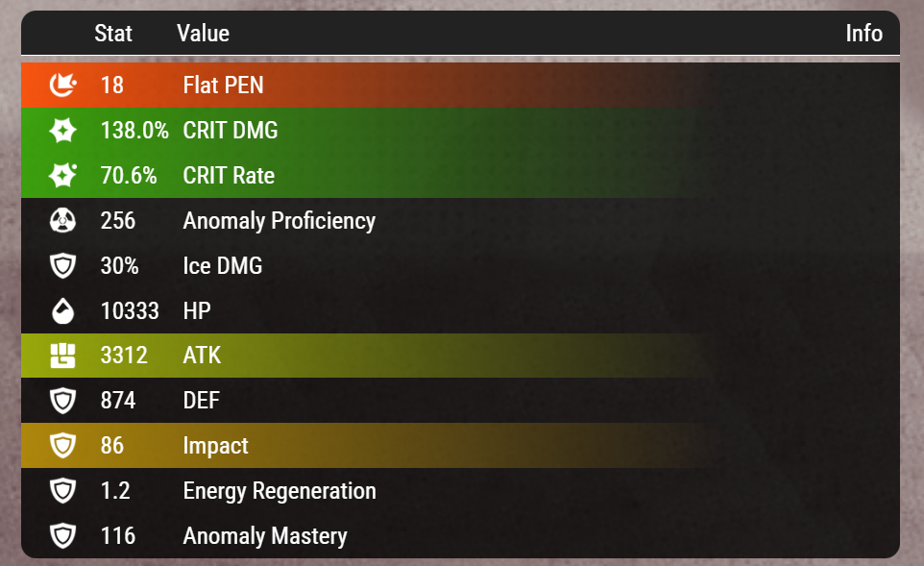Click the Energy Regeneration shield icon
Viewport: 924px width, 566px height.
(x=63, y=491)
